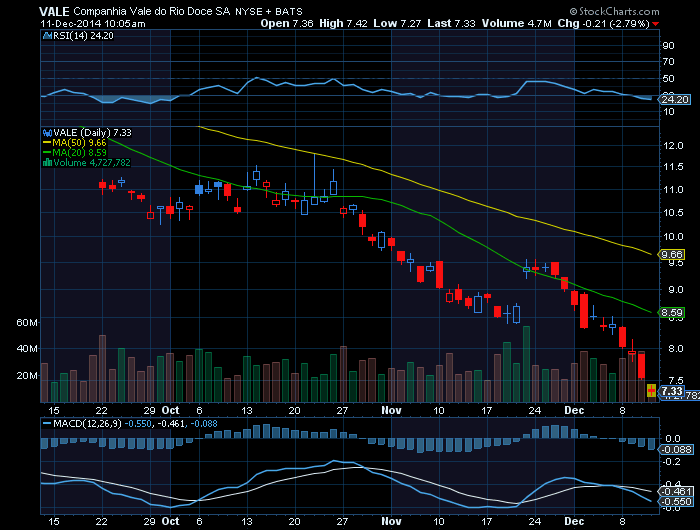Click the 70 level on the RSI axis
The height and width of the screenshot is (530, 700).
(668, 62)
